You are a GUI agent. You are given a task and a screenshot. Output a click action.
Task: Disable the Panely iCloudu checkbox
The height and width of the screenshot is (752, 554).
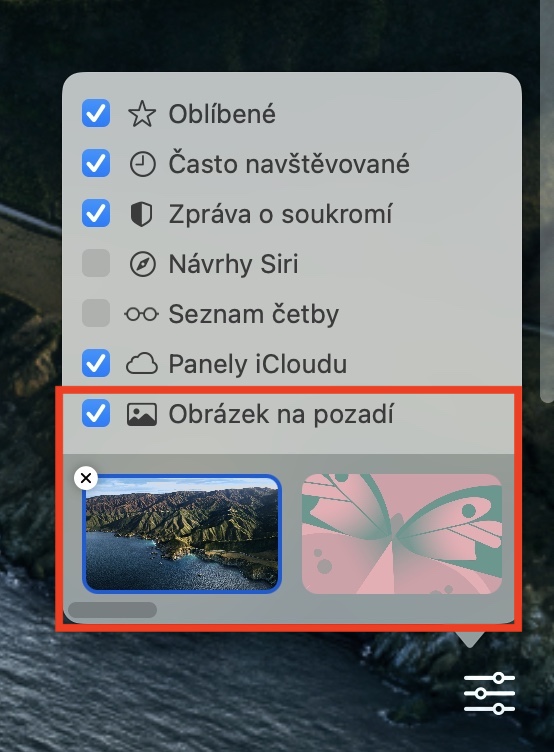(x=96, y=363)
